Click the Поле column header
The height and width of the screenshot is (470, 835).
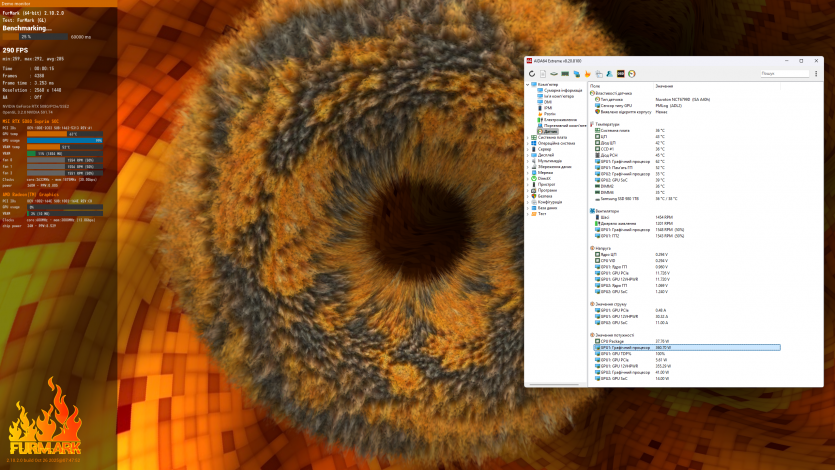coord(596,86)
